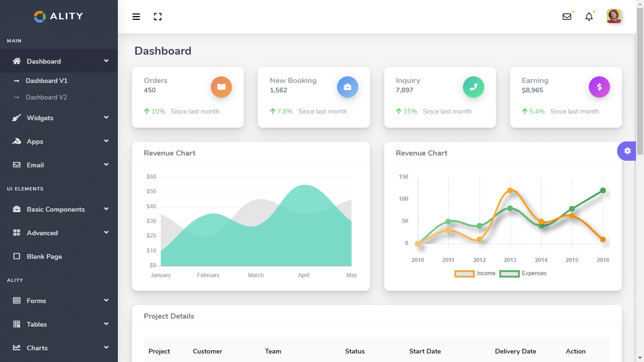The image size is (644, 362).
Task: Expand the Basic Components menu
Action: [59, 209]
